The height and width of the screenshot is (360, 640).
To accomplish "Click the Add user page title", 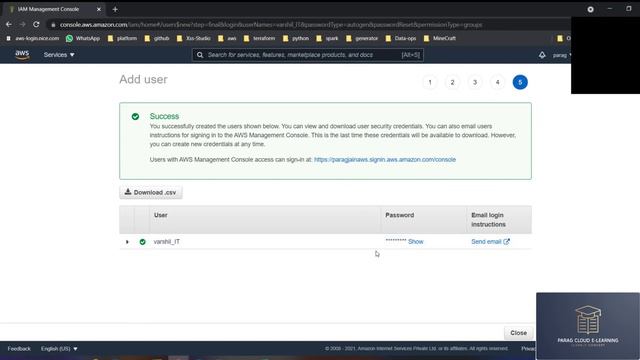I will click(x=143, y=79).
